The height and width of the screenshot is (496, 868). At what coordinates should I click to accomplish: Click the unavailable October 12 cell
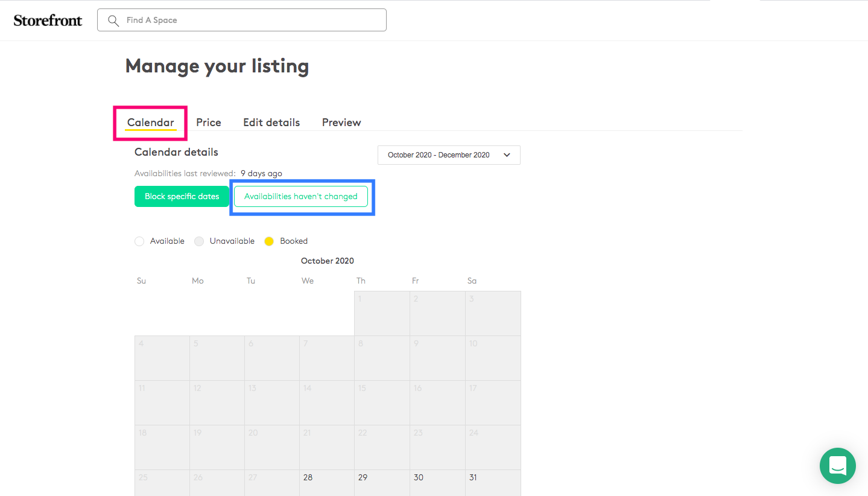217,402
